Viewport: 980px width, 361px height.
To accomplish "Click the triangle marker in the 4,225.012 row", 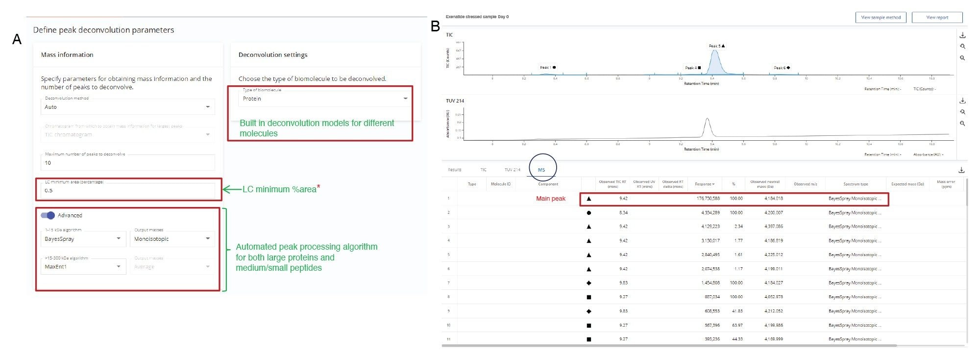I will point(588,255).
